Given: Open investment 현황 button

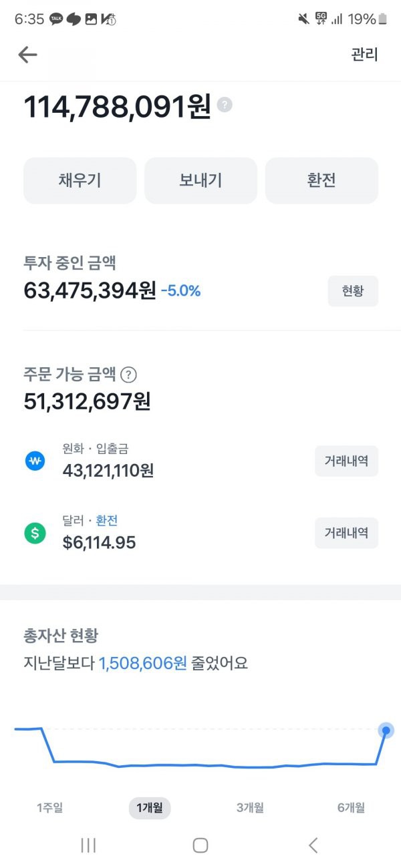Looking at the screenshot, I should click(353, 291).
